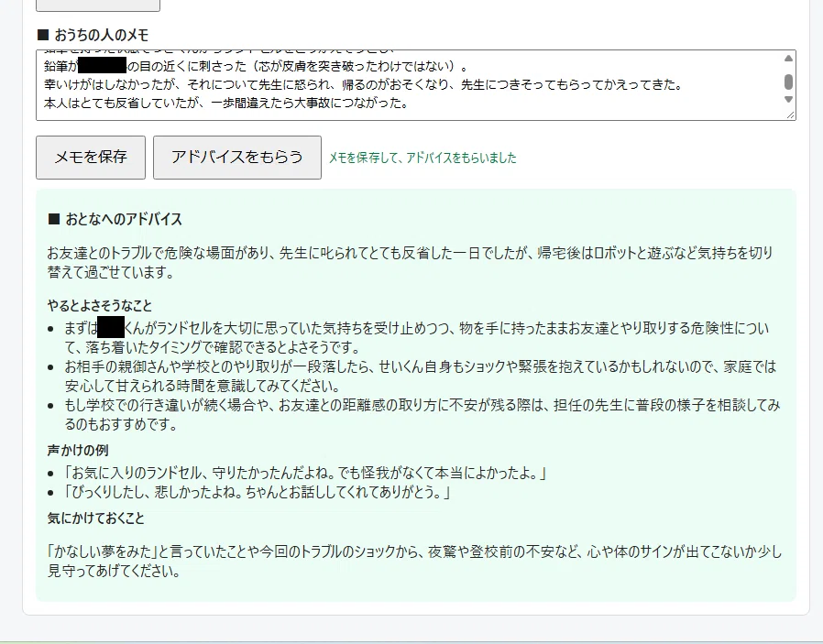The height and width of the screenshot is (644, 823).
Task: Request advice with アドバイスをもらう button
Action: tap(237, 158)
